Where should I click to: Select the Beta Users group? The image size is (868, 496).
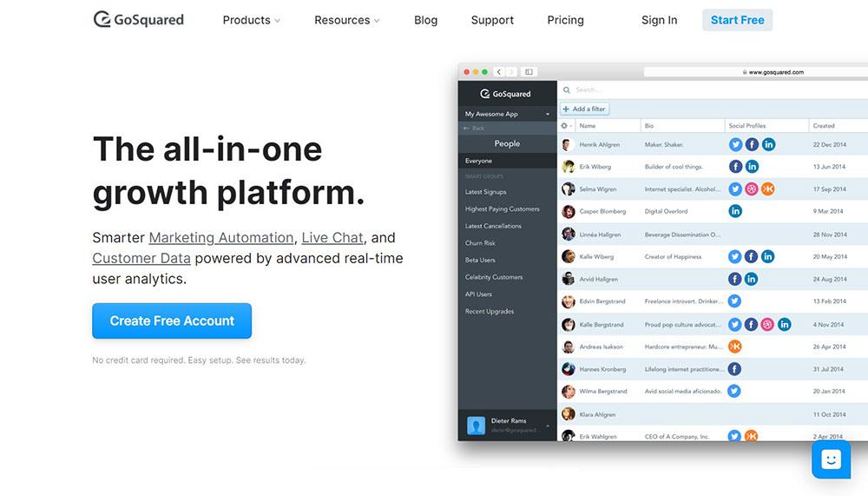click(480, 260)
